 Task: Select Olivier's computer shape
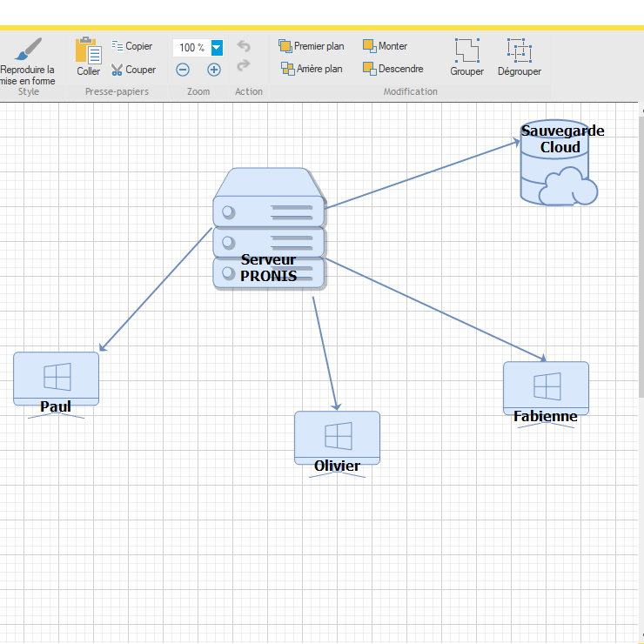point(337,436)
